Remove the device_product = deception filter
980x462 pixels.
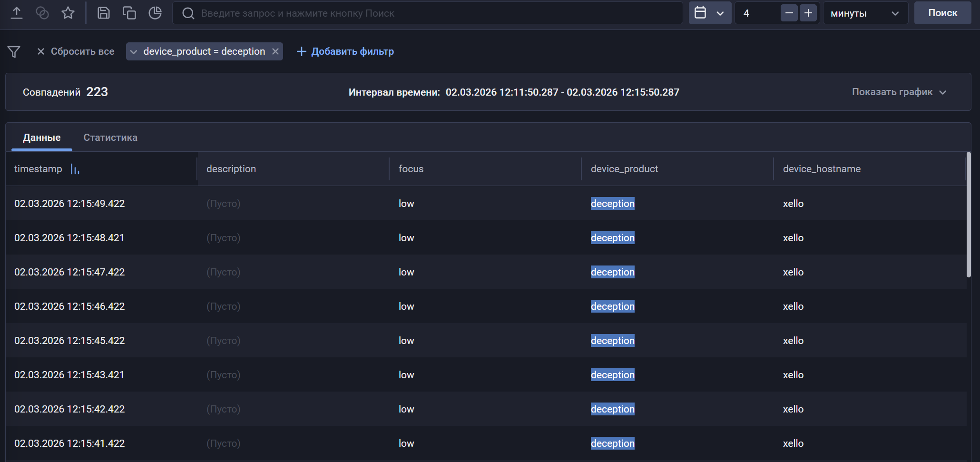[276, 51]
